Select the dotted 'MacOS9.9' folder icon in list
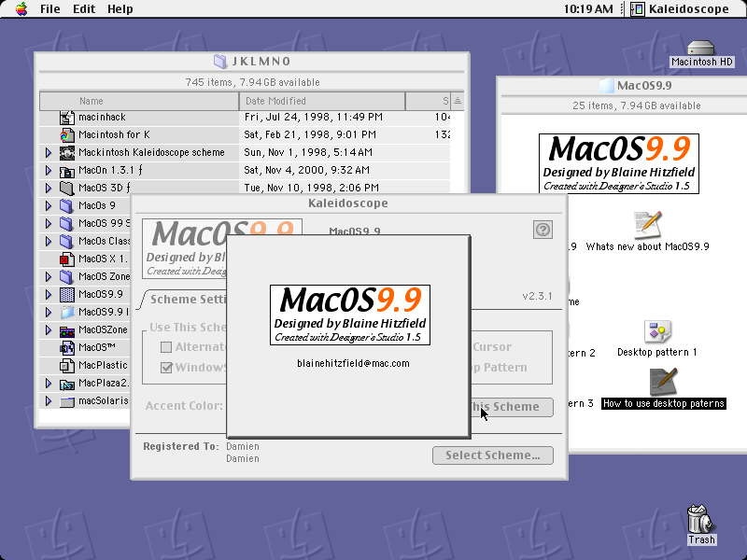The width and height of the screenshot is (747, 560). [67, 294]
